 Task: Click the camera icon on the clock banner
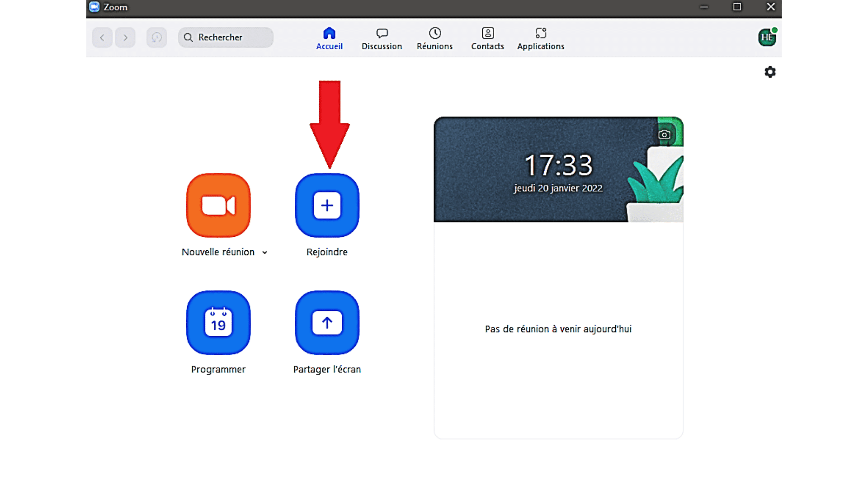coord(664,134)
